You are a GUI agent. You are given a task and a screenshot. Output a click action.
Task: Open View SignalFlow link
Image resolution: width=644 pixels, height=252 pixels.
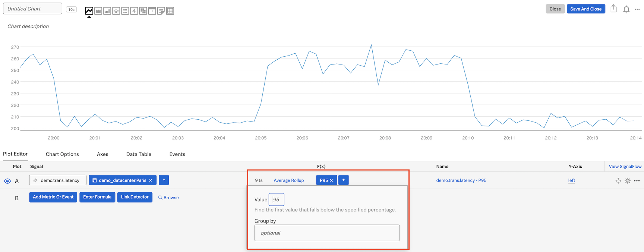pos(625,167)
